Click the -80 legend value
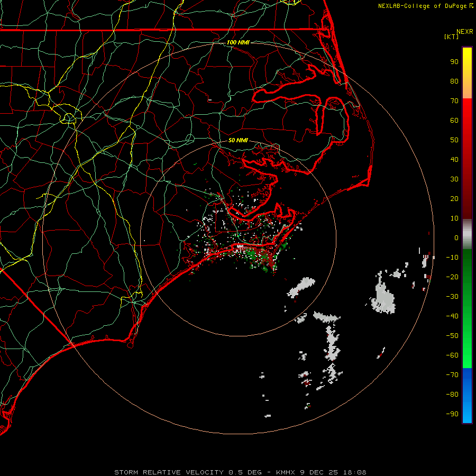The height and width of the screenshot is (476, 476). click(452, 395)
